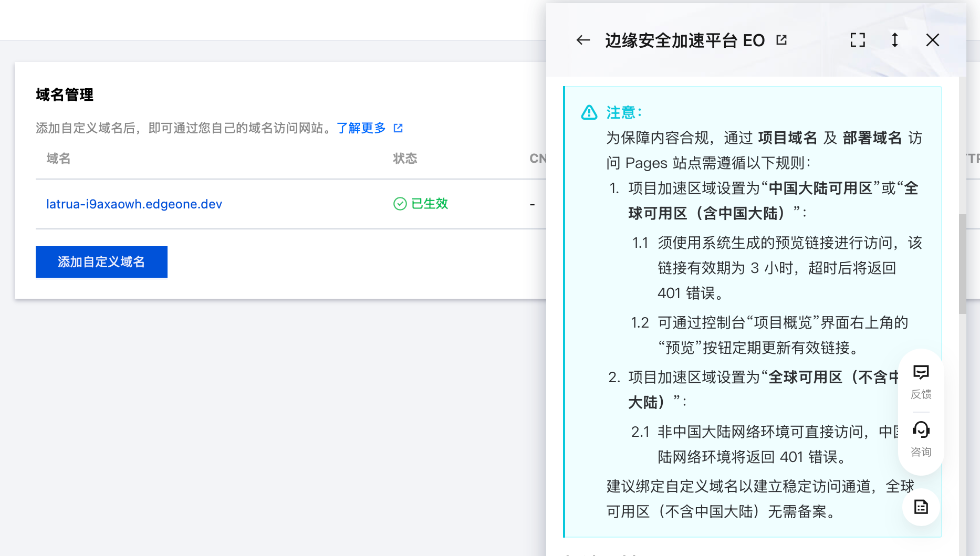
Task: Click the 已生效 status text
Action: point(430,204)
